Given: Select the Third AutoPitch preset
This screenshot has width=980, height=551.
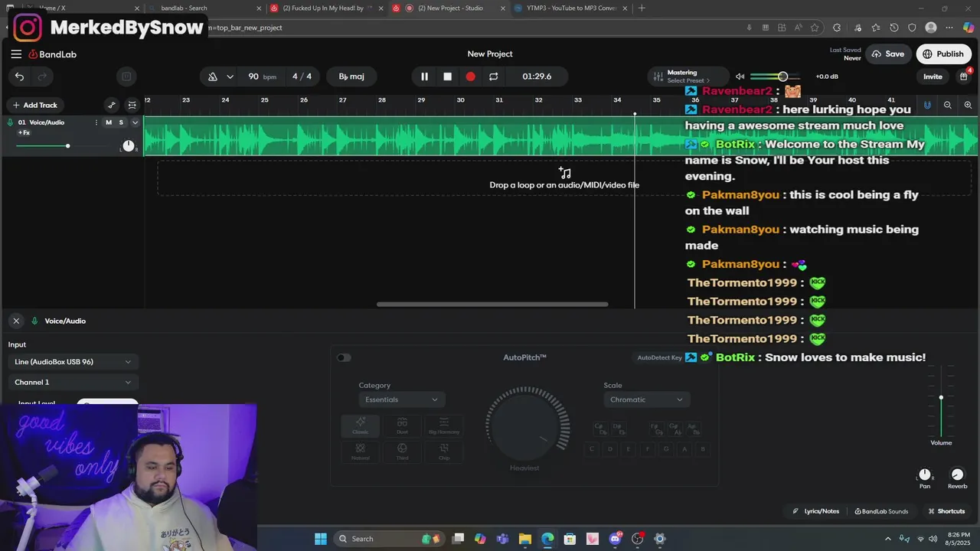Looking at the screenshot, I should tap(402, 452).
